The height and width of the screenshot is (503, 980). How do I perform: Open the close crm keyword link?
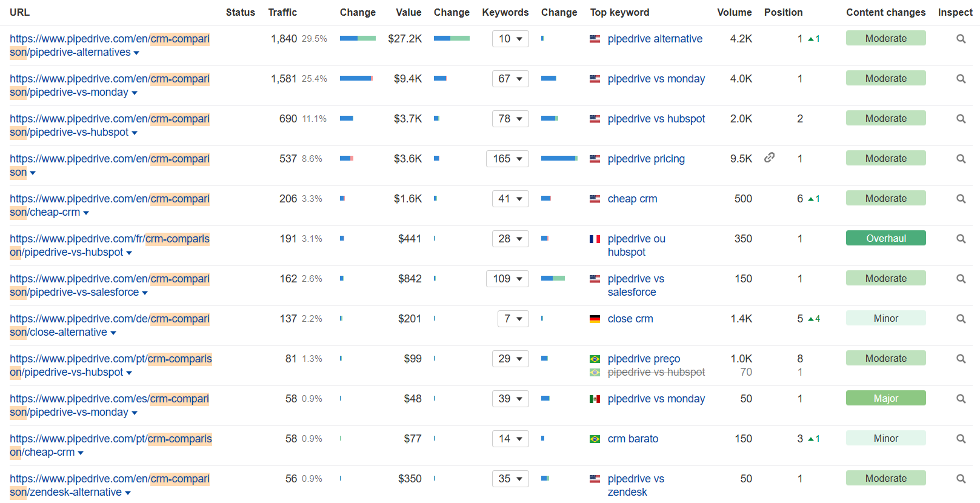pyautogui.click(x=630, y=319)
